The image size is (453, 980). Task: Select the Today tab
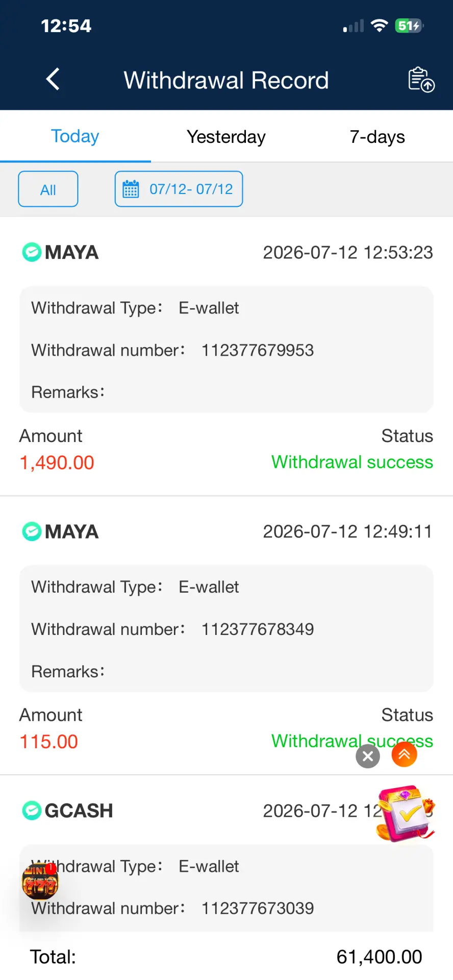click(75, 136)
